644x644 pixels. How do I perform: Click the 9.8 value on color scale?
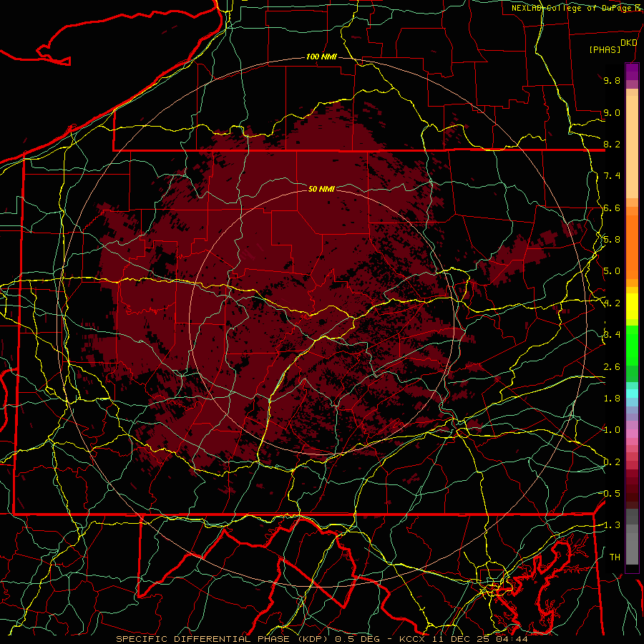click(612, 80)
